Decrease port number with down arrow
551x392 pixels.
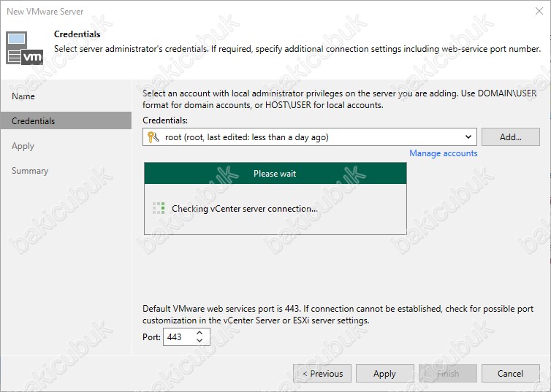click(199, 340)
